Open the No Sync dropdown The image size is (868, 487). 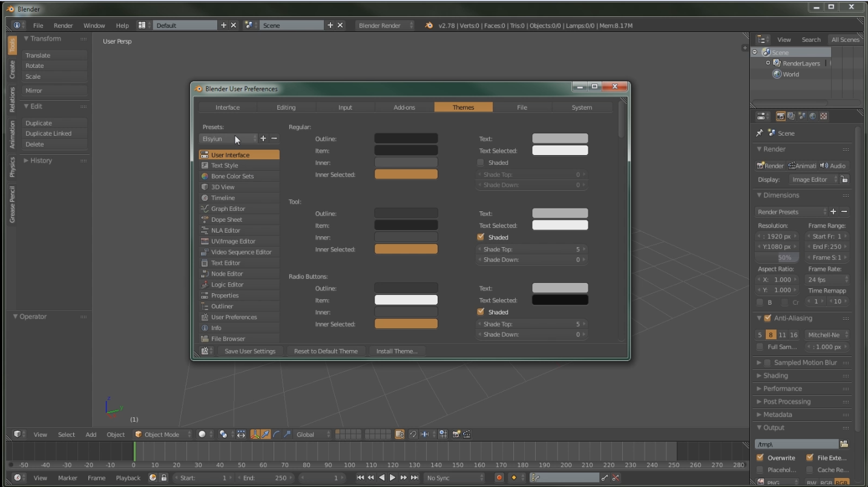(x=455, y=478)
